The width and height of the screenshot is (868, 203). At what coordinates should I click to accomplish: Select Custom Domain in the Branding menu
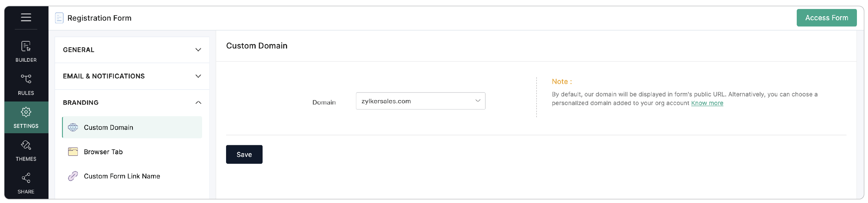point(108,128)
